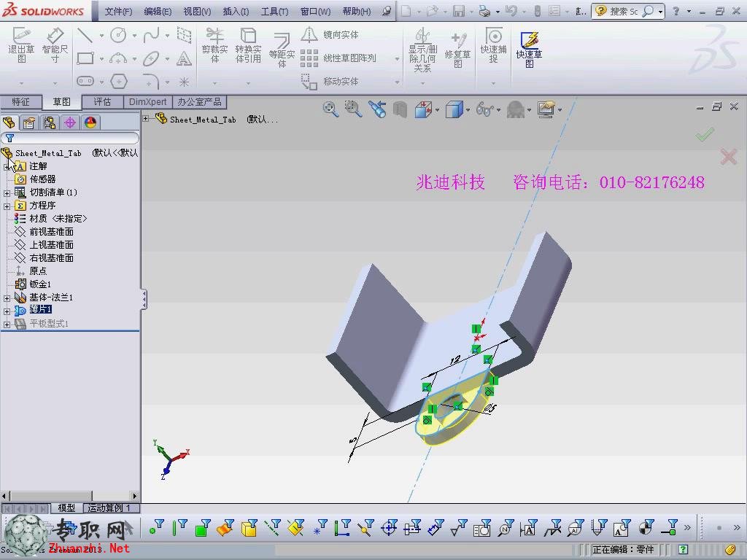The image size is (747, 560).
Task: Open the 文件(F) menu
Action: (118, 12)
